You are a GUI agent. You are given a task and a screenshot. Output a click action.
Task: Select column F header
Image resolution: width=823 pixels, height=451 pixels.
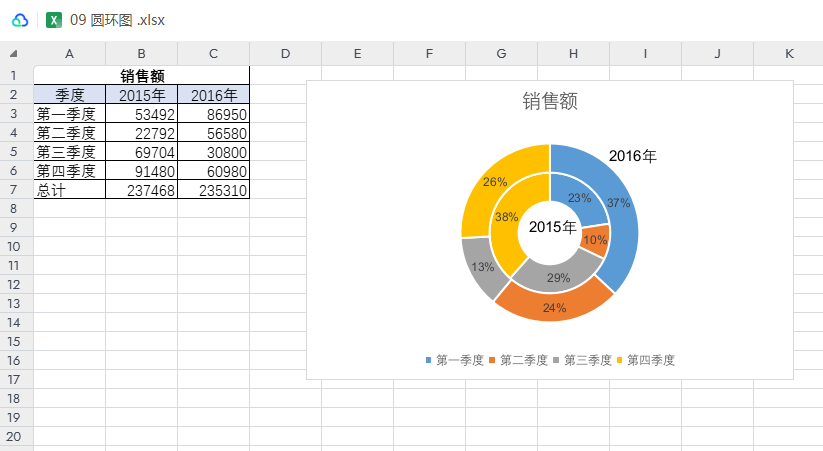(429, 54)
